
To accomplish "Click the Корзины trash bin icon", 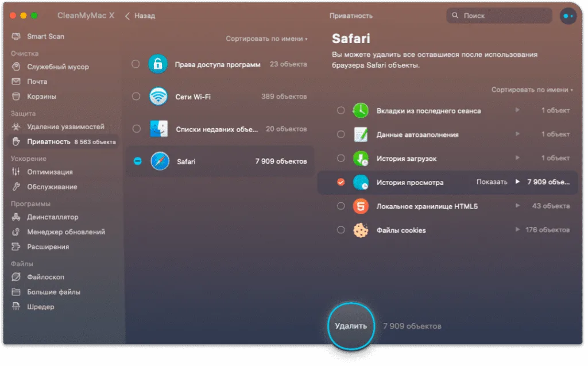I will pyautogui.click(x=16, y=97).
